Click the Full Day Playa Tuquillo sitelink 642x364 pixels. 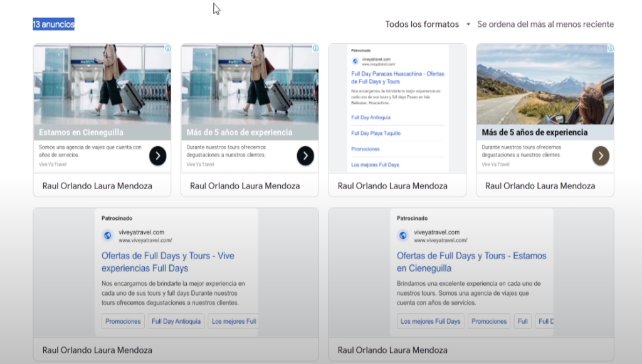(376, 133)
